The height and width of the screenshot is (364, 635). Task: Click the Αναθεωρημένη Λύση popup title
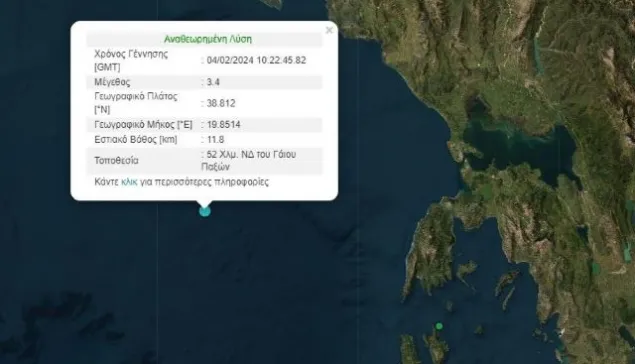[208, 39]
